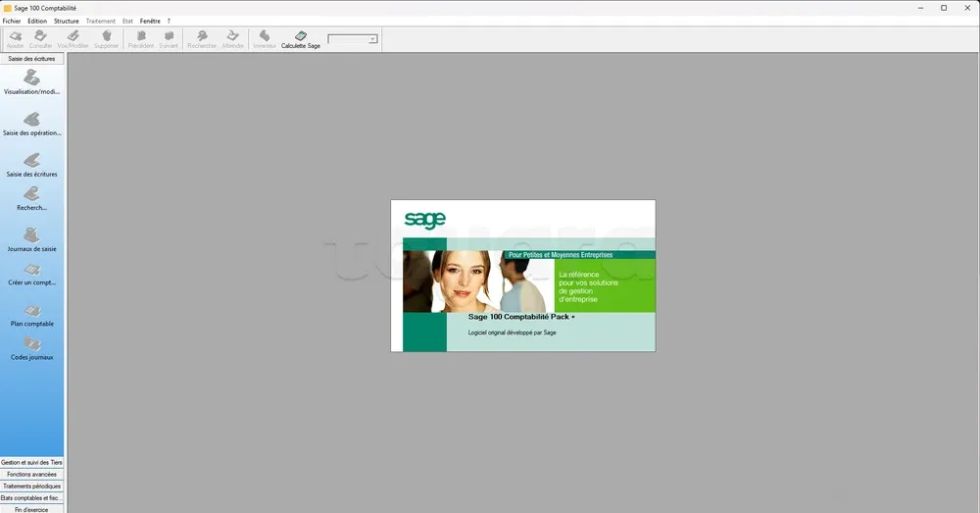Image resolution: width=980 pixels, height=513 pixels.
Task: Click the Créer un compte icon
Action: click(31, 271)
